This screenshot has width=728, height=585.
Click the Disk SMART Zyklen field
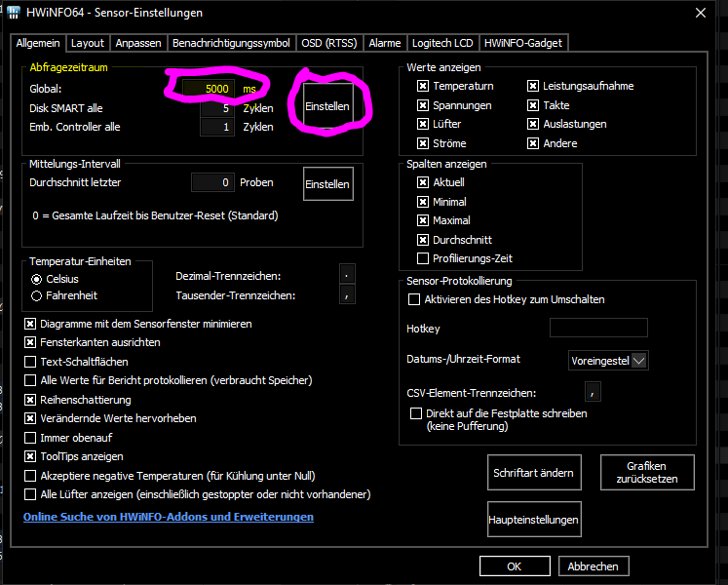216,108
